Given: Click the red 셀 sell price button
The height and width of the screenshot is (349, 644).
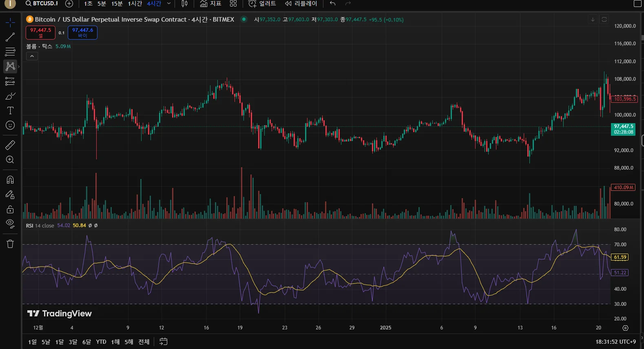Looking at the screenshot, I should 40,33.
